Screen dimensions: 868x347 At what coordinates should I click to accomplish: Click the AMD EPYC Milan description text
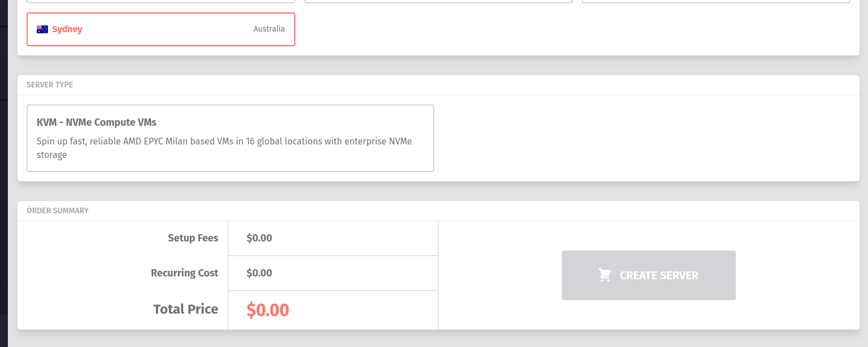tap(224, 148)
